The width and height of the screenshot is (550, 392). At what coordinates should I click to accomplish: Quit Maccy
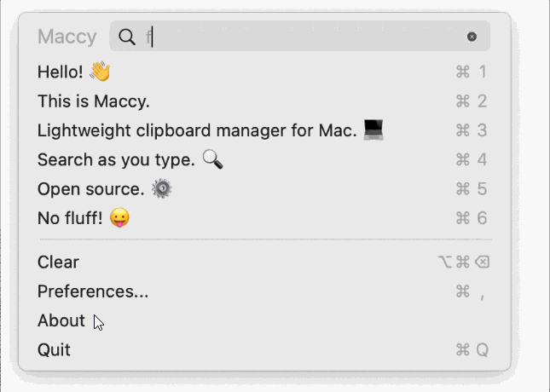tap(265, 350)
